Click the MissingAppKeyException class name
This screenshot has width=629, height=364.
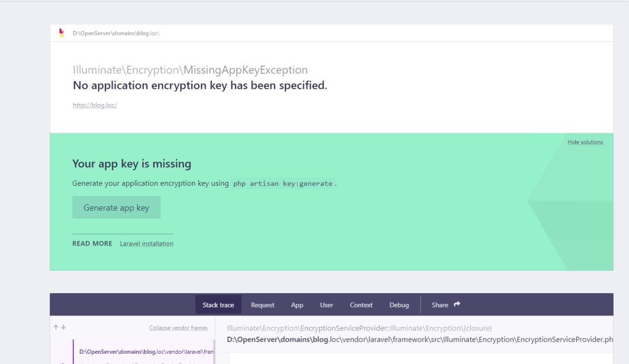pos(245,70)
